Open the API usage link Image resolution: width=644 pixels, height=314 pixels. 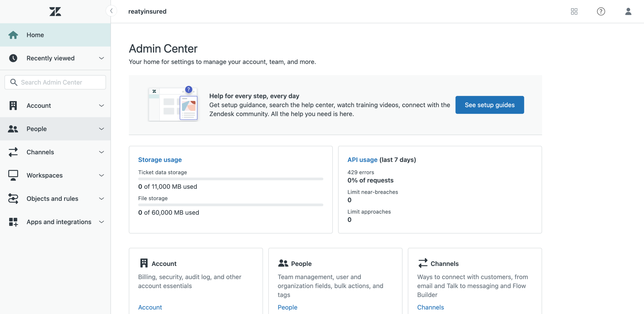pyautogui.click(x=362, y=160)
